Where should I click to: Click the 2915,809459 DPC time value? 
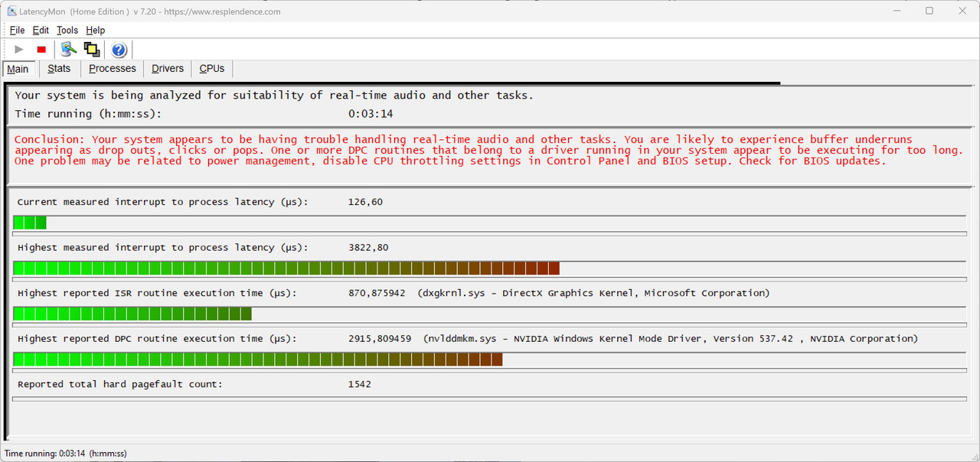pos(380,338)
